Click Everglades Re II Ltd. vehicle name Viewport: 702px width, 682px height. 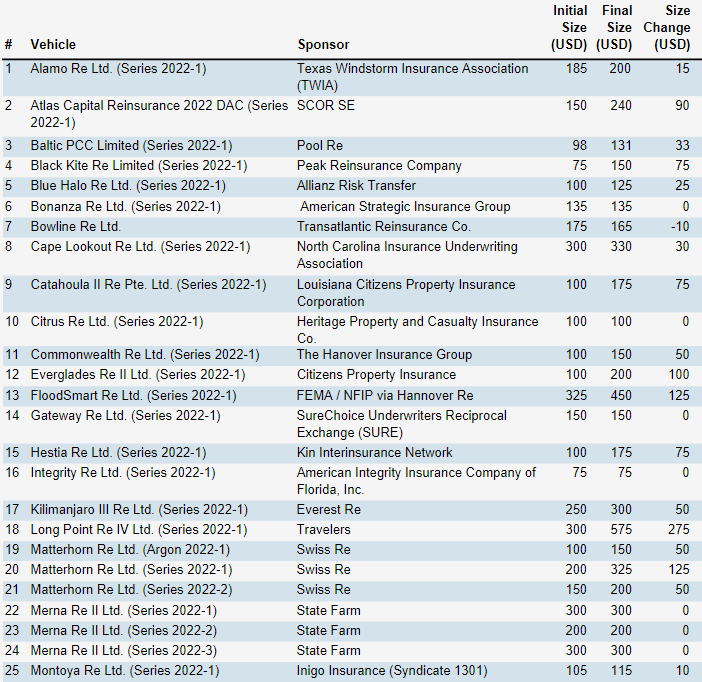click(138, 374)
